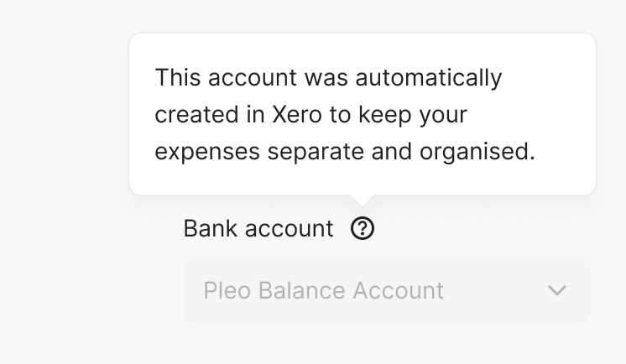This screenshot has height=364, width=626.
Task: Expand the Pleo Balance Account combo box
Action: pos(386,290)
